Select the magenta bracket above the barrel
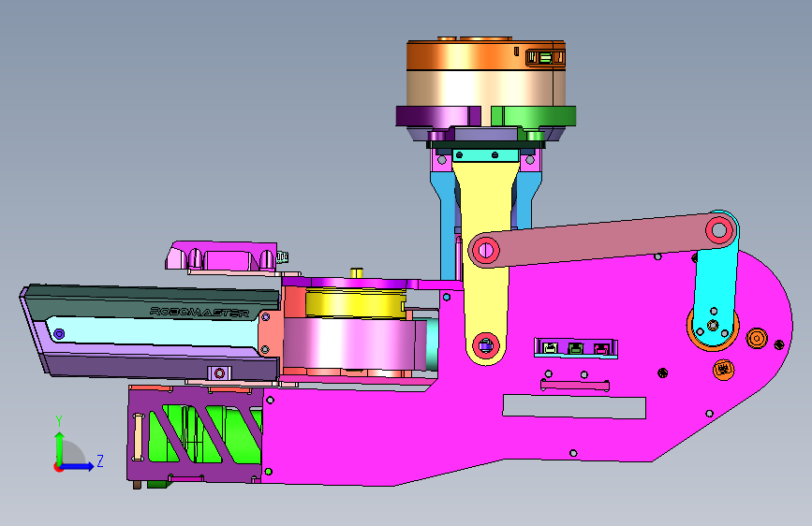812x526 pixels. [x=222, y=256]
